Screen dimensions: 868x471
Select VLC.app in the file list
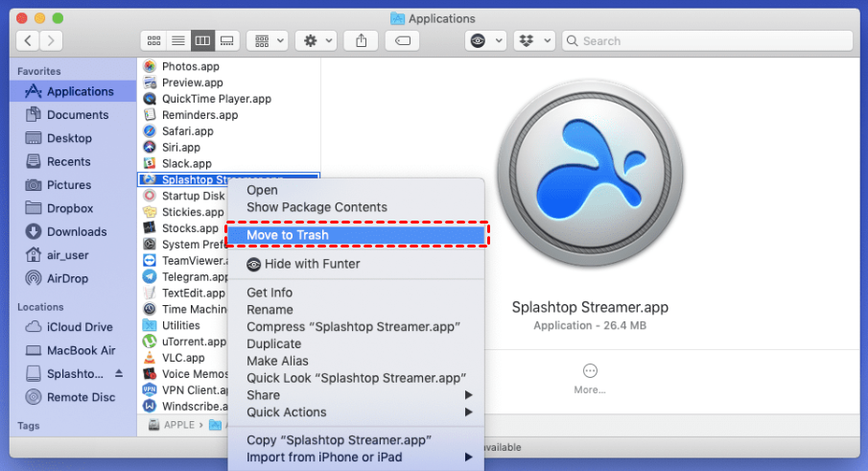click(x=183, y=358)
